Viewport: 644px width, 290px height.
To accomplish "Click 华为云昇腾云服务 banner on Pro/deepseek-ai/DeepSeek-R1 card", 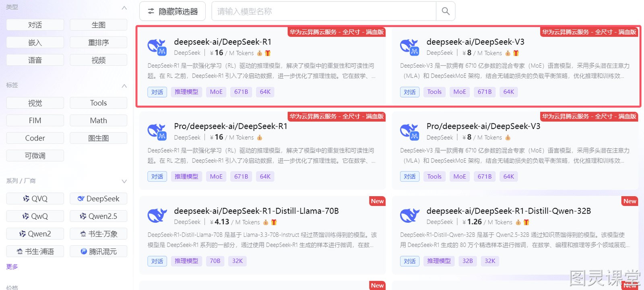I will [x=336, y=116].
